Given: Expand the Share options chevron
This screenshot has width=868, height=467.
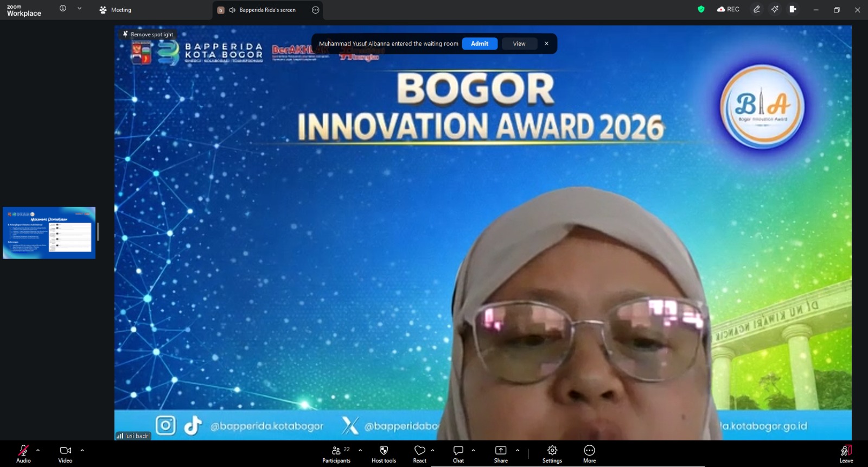Looking at the screenshot, I should [x=518, y=450].
